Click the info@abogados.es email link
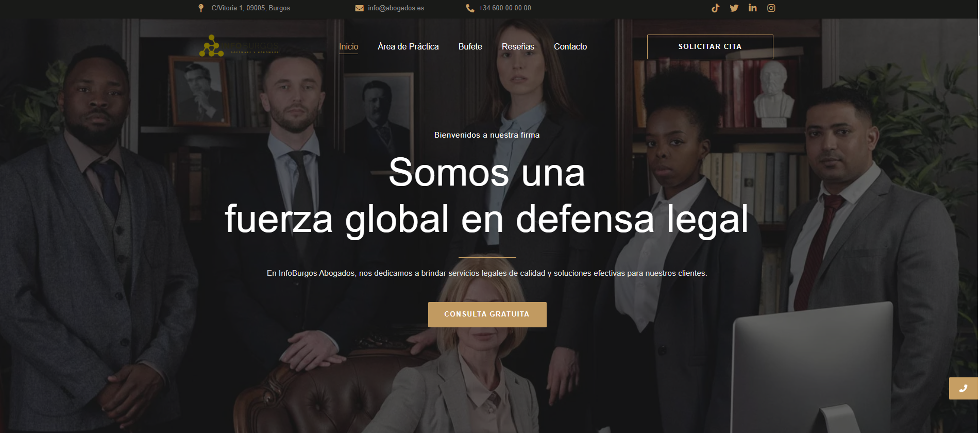980x433 pixels. coord(396,8)
